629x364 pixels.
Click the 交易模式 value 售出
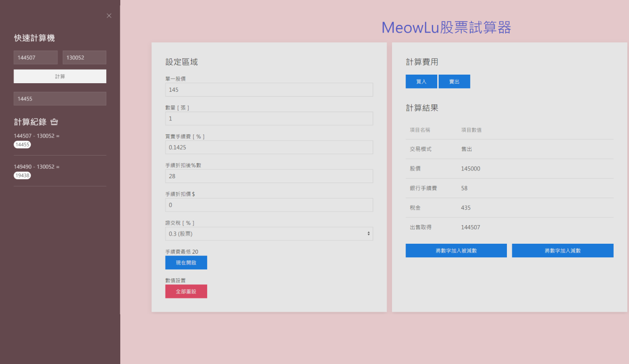pos(467,149)
